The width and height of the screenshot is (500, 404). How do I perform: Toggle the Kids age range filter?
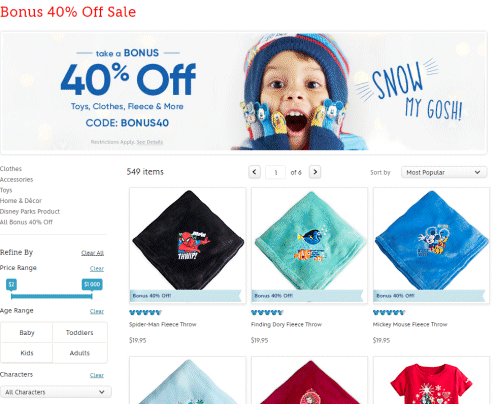pos(27,353)
